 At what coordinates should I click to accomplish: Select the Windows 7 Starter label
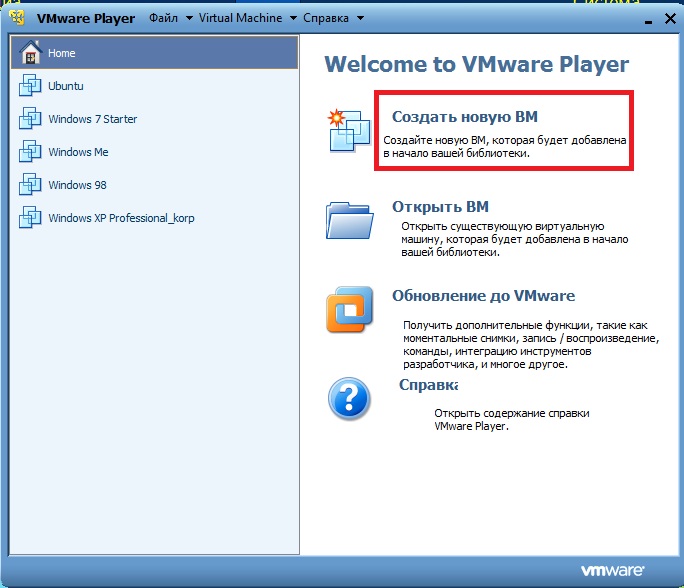92,119
